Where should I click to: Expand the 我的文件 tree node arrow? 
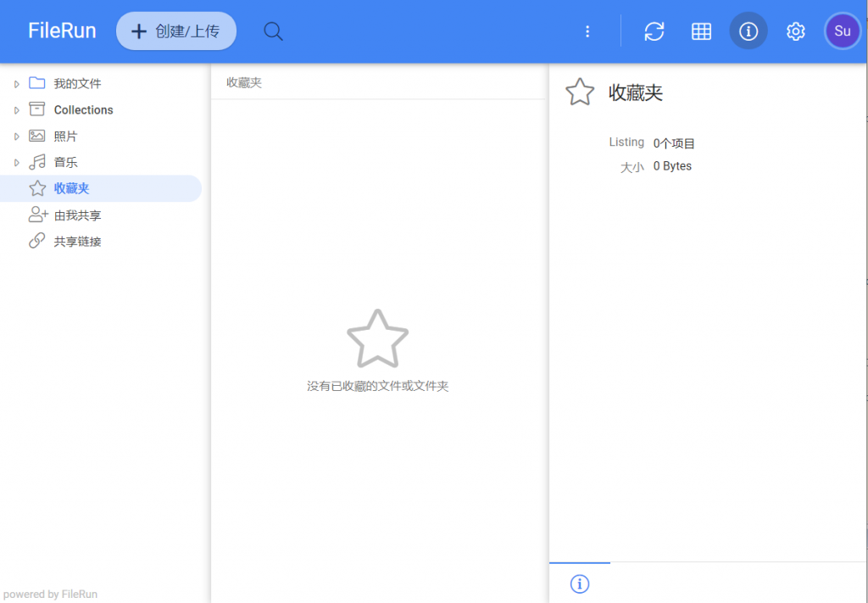click(17, 84)
